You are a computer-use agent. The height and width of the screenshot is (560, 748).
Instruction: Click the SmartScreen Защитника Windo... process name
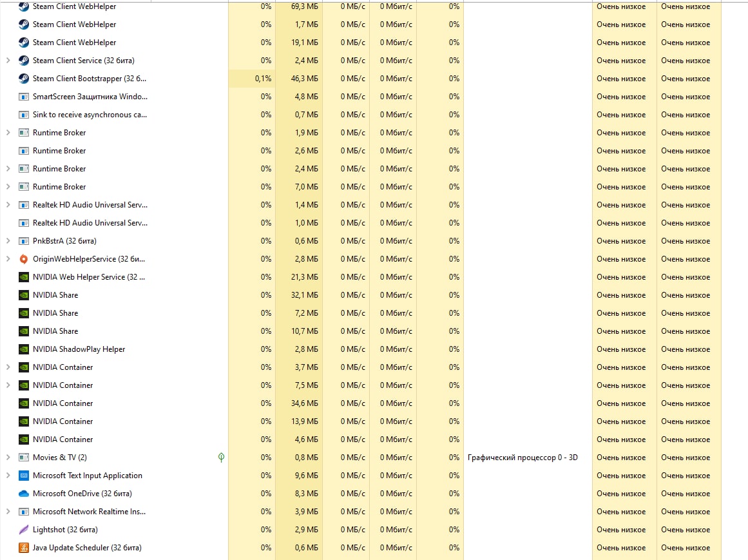90,97
